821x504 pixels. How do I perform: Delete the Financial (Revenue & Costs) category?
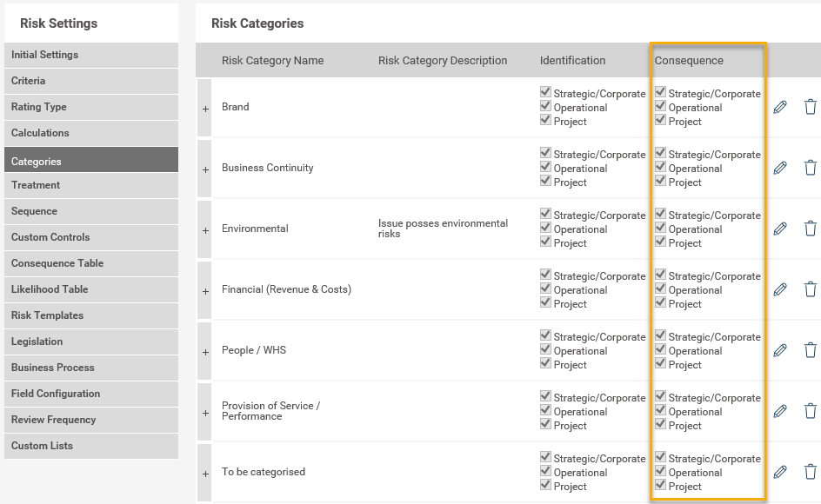pyautogui.click(x=810, y=289)
